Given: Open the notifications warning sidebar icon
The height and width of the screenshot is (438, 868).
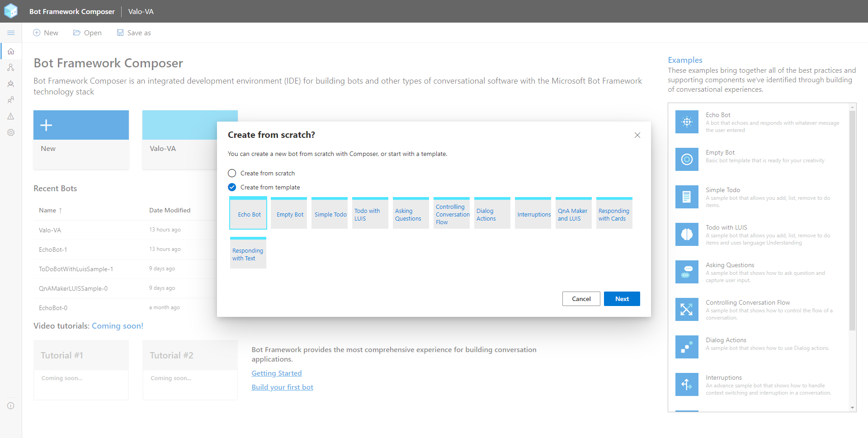Looking at the screenshot, I should tap(11, 116).
